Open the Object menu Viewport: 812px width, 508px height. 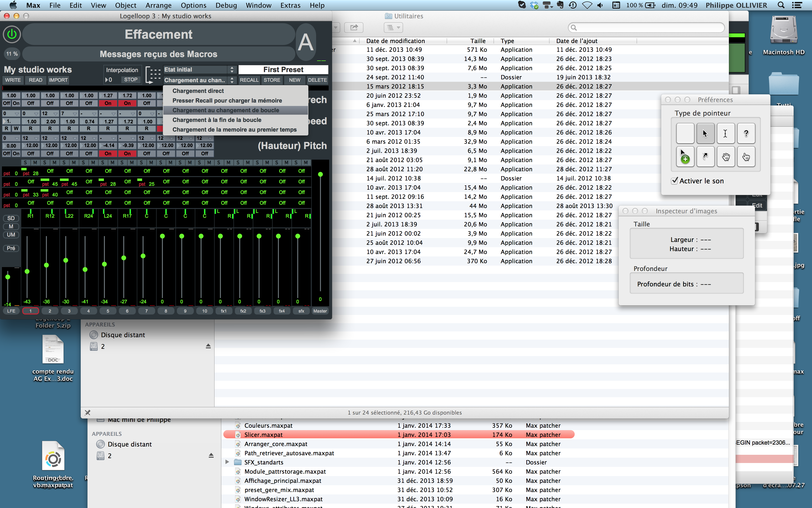coord(125,5)
